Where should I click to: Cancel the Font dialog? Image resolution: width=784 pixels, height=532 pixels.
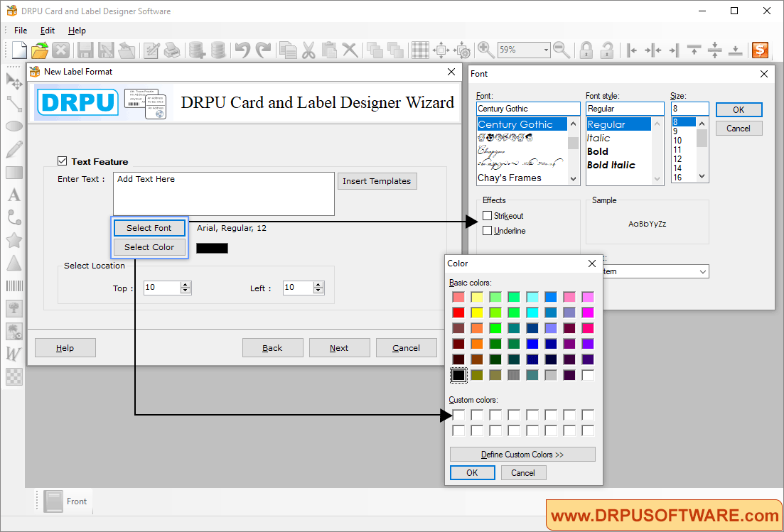739,129
